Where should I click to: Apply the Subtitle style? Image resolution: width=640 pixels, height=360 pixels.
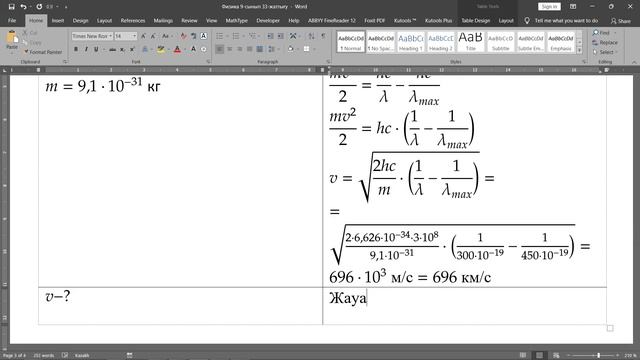point(500,42)
